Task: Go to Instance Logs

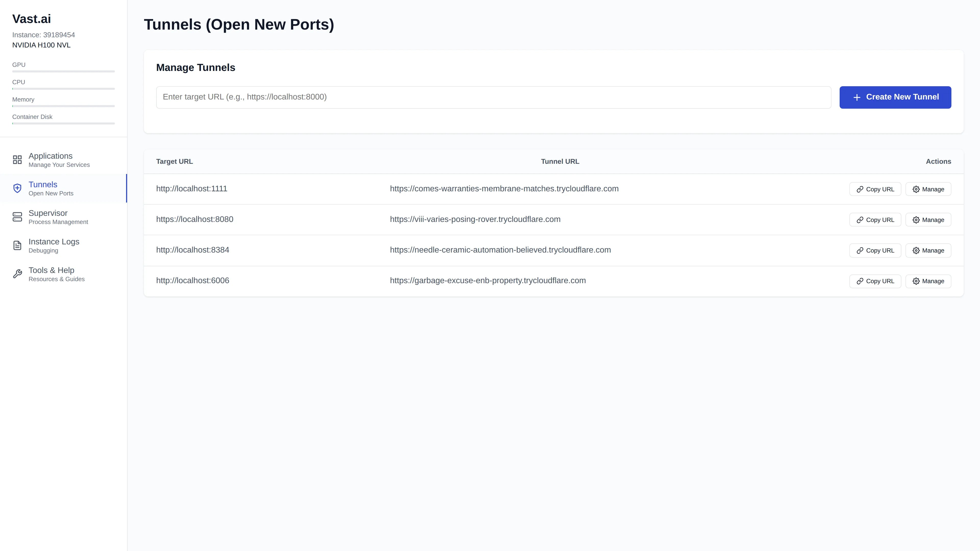Action: pyautogui.click(x=63, y=245)
